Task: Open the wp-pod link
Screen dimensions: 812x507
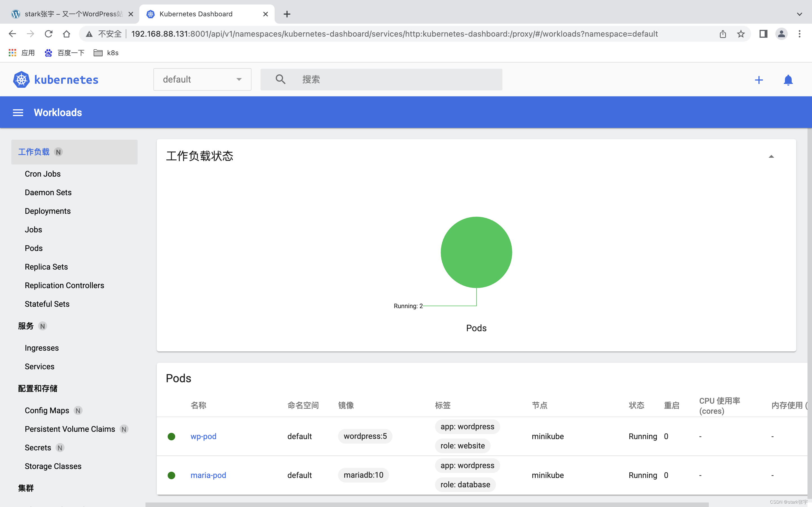Action: [x=203, y=436]
